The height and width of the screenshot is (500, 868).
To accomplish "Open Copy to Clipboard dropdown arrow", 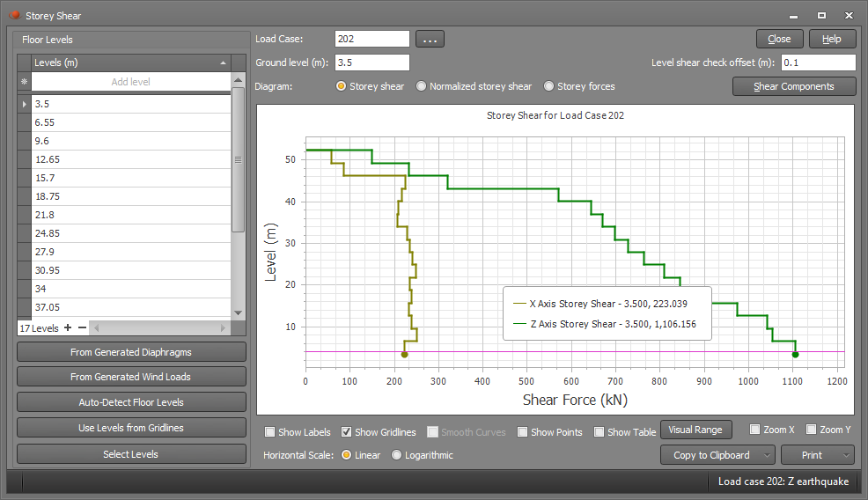I will click(768, 455).
